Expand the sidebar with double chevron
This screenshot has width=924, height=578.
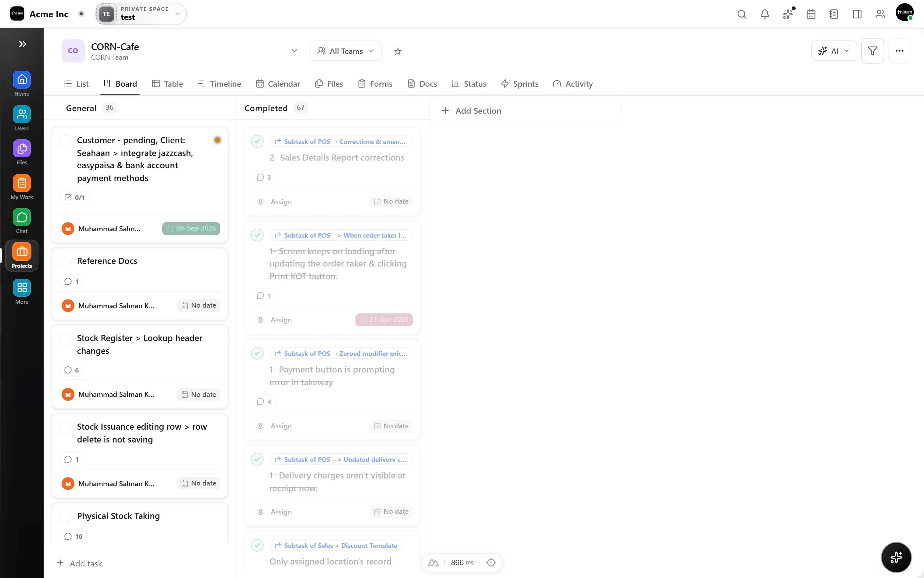(22, 44)
